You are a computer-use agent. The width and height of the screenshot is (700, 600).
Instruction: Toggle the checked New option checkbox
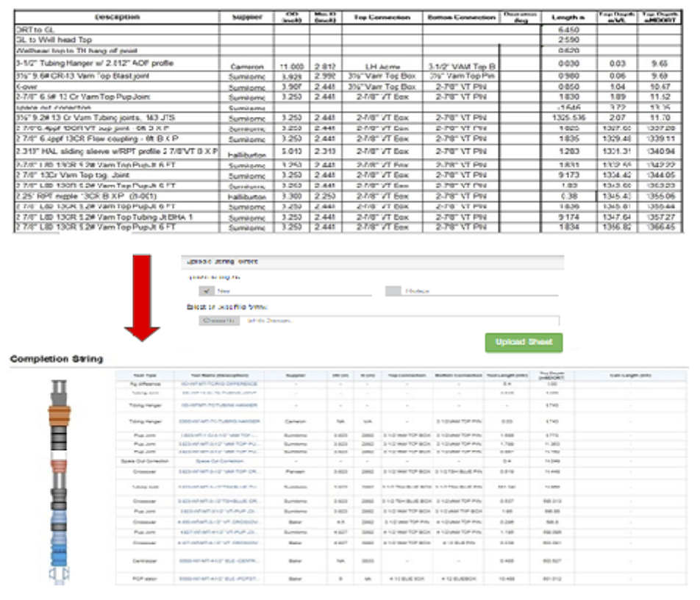(x=206, y=291)
